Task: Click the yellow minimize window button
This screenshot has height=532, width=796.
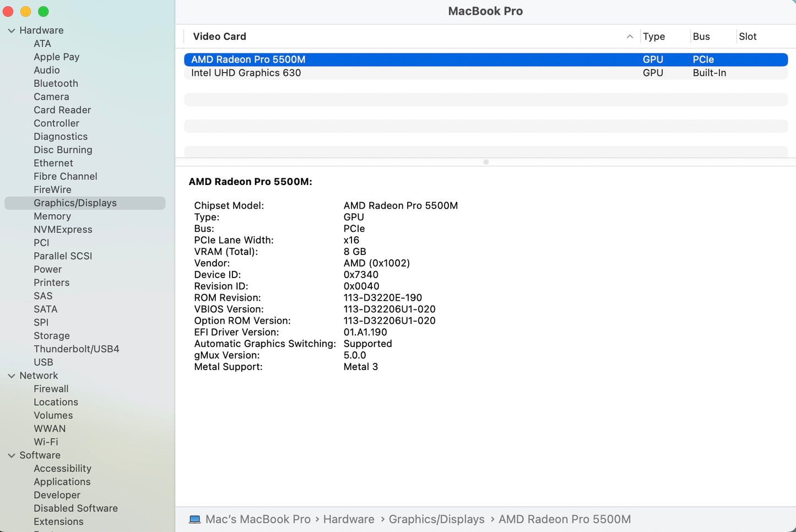Action: click(26, 12)
